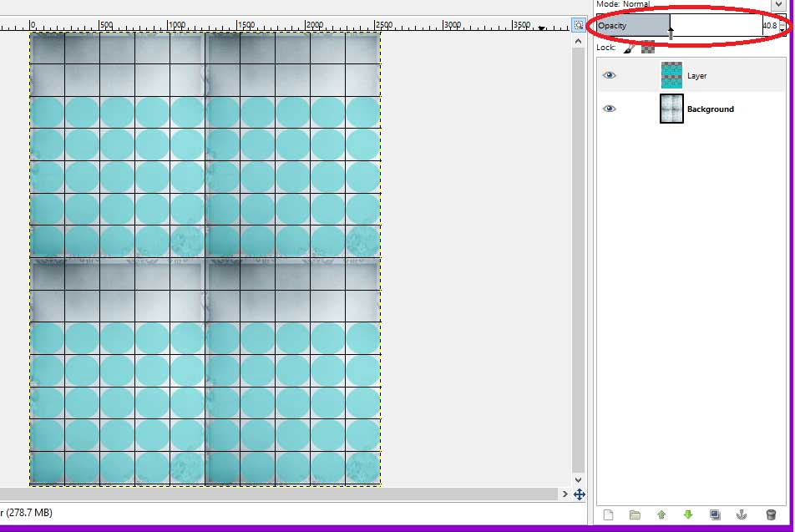Delete the layer with the trash icon
795x532 pixels.
point(771,514)
